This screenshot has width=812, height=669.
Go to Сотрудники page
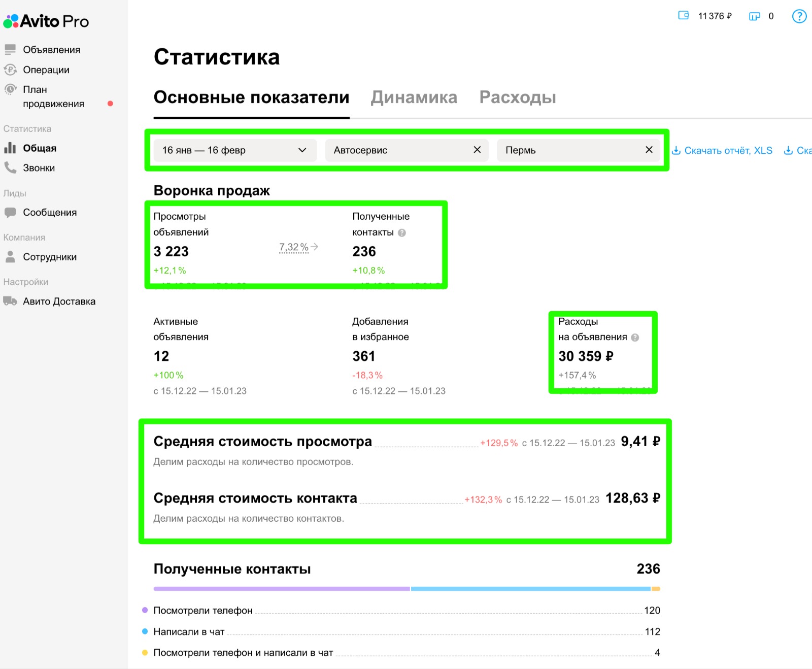click(x=50, y=257)
